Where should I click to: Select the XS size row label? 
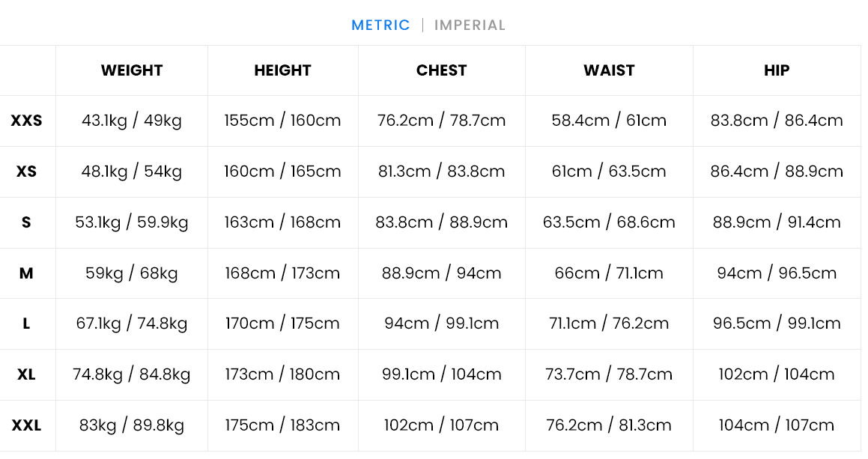pyautogui.click(x=27, y=171)
